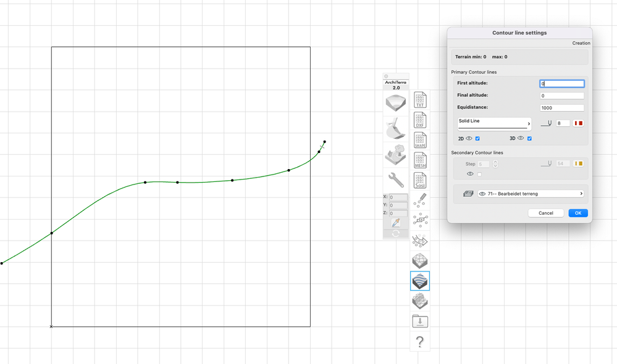Image resolution: width=617 pixels, height=364 pixels.
Task: Open the terrain with trees landscaping tool
Action: (396, 154)
